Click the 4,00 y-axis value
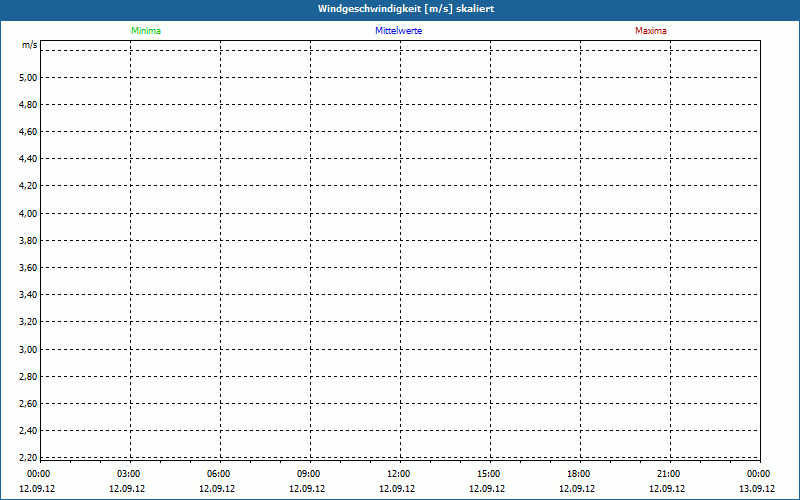Screen dimensions: 800x500 pos(28,213)
